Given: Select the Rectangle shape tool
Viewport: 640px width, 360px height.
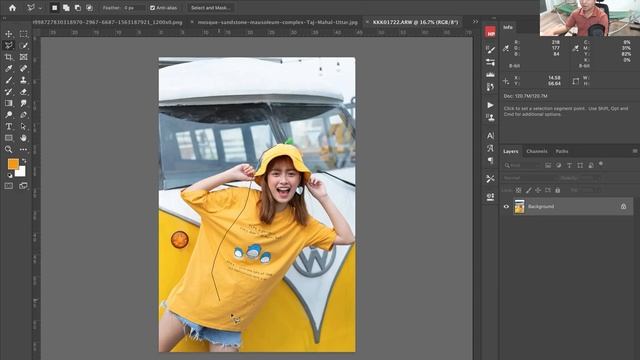Looking at the screenshot, I should pos(9,138).
